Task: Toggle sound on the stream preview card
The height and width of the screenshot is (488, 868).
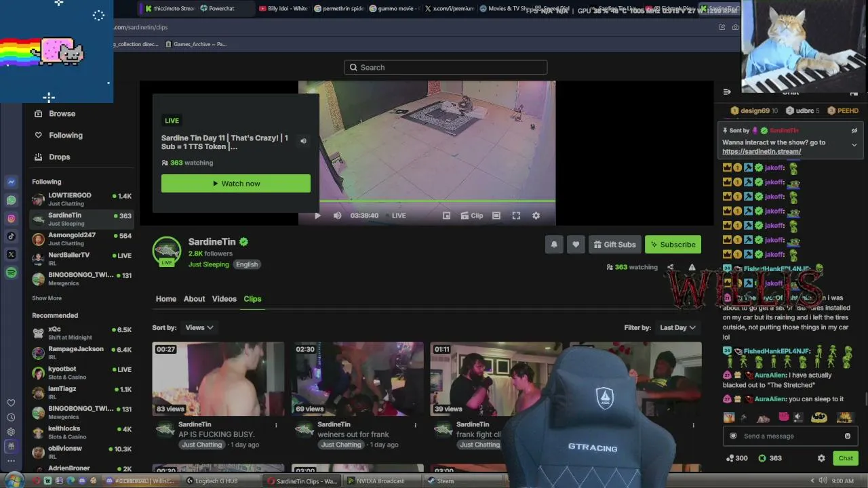Action: point(303,141)
